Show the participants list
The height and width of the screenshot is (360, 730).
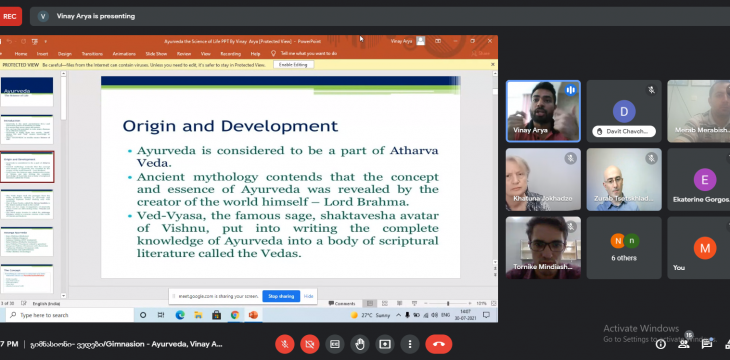click(683, 344)
